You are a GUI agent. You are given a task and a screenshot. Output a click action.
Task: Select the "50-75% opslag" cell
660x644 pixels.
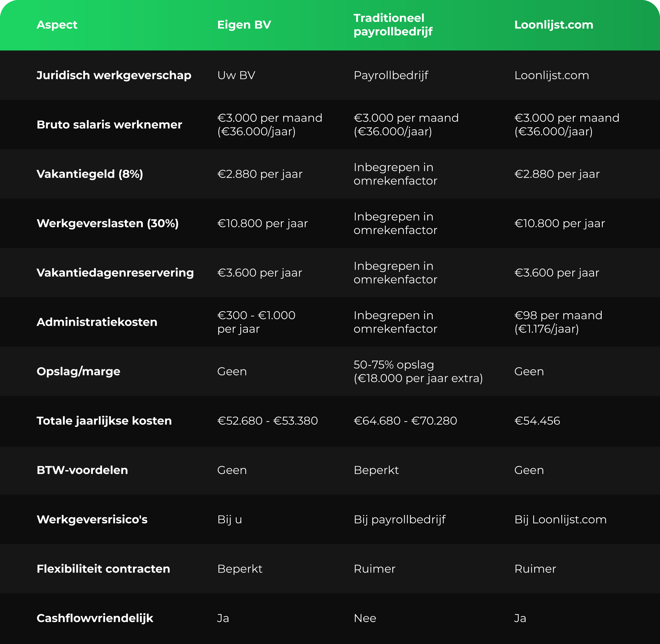[x=418, y=371]
